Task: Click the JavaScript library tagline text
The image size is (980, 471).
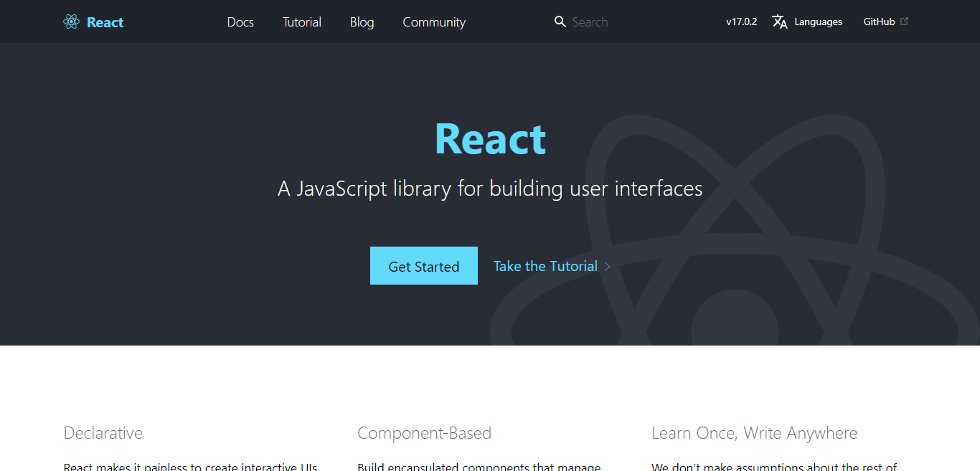Action: 490,189
